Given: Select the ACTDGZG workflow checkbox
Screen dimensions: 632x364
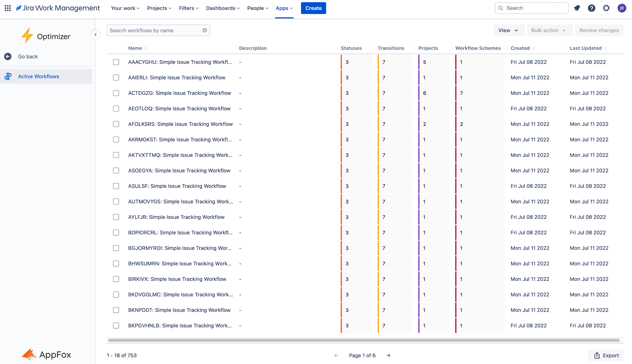Looking at the screenshot, I should pyautogui.click(x=116, y=93).
